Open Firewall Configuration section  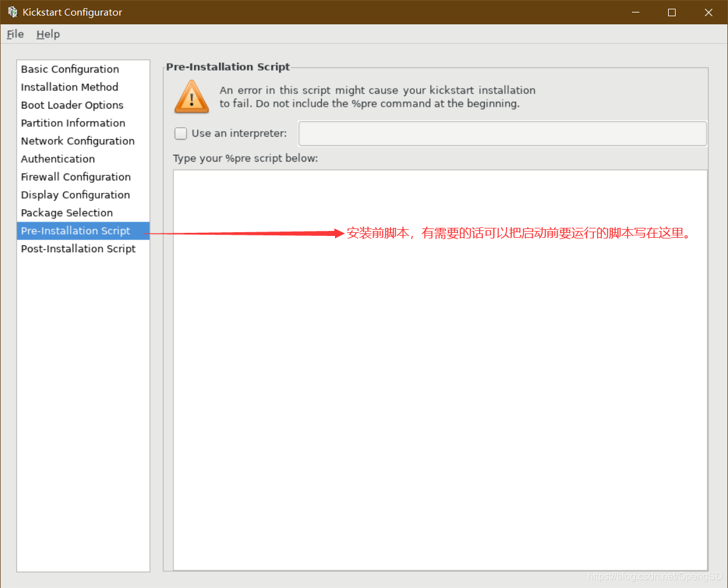click(83, 177)
